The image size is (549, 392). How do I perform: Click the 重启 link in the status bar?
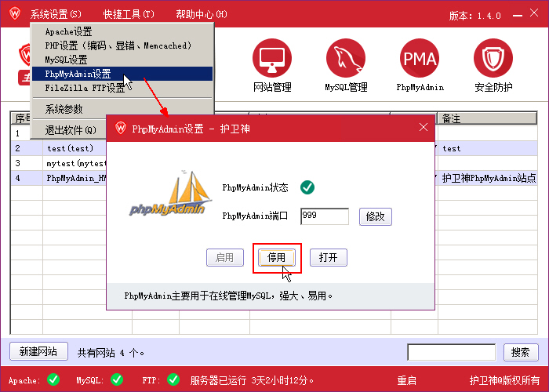(x=406, y=380)
